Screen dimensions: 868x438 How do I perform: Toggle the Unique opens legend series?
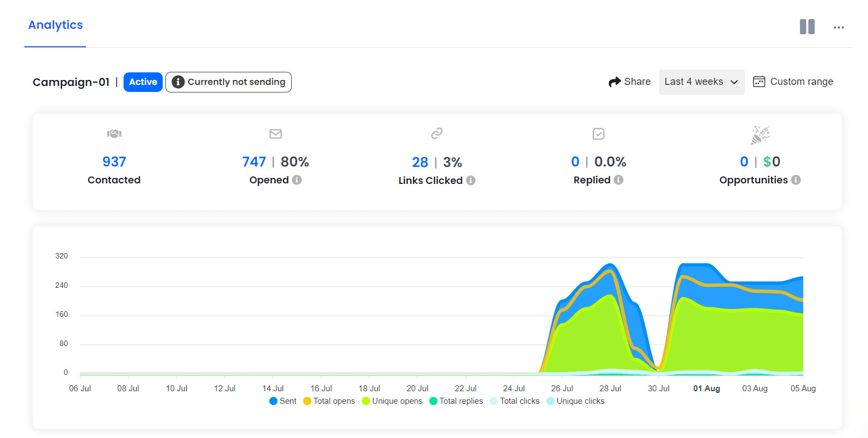point(392,401)
